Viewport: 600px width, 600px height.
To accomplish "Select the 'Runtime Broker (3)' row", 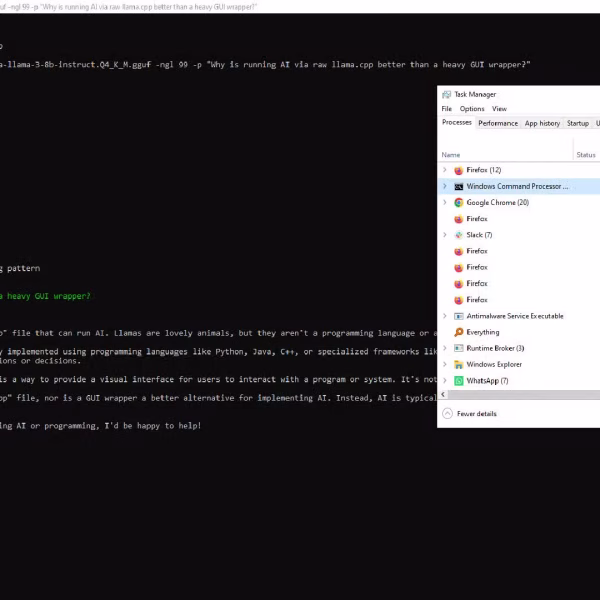I will click(x=518, y=348).
